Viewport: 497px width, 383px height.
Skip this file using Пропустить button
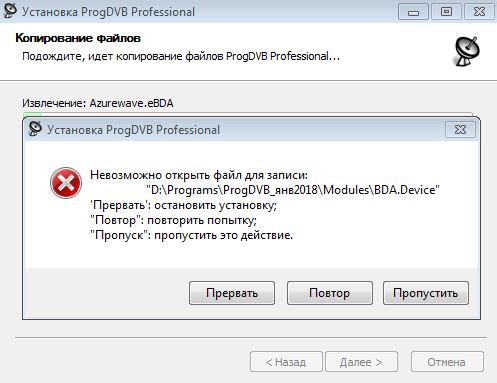pos(426,293)
